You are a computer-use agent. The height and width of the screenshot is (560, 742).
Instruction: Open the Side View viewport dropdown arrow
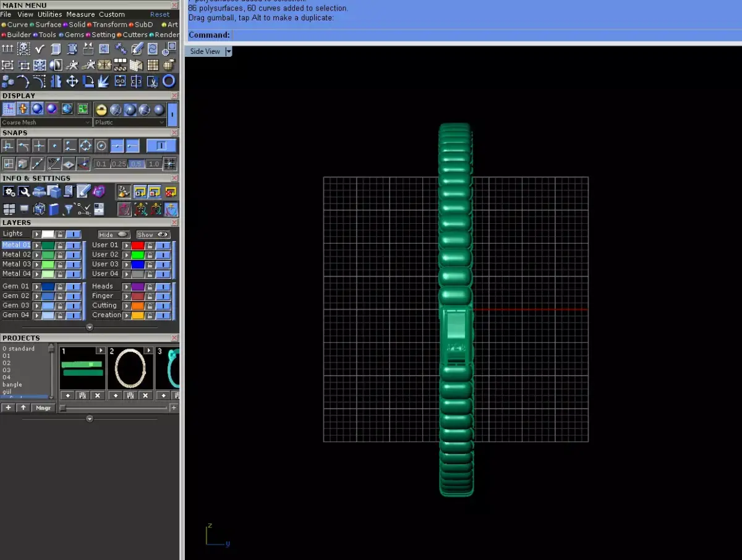point(229,51)
